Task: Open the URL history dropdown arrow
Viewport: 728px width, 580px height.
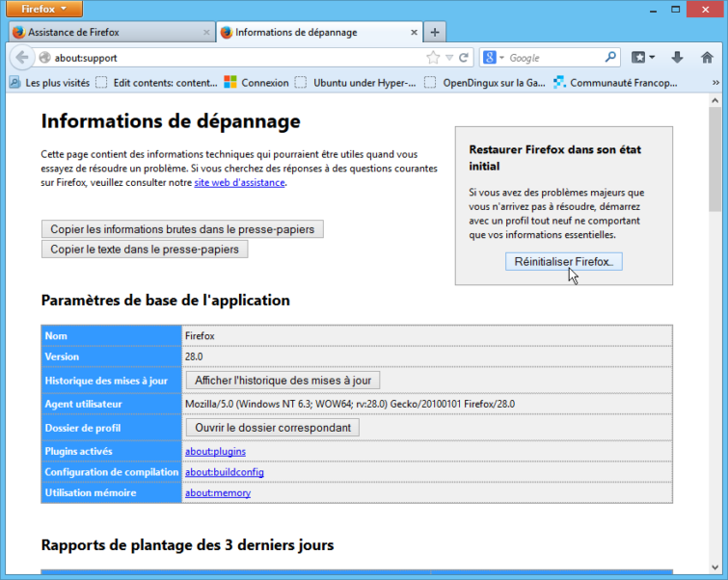Action: (449, 58)
